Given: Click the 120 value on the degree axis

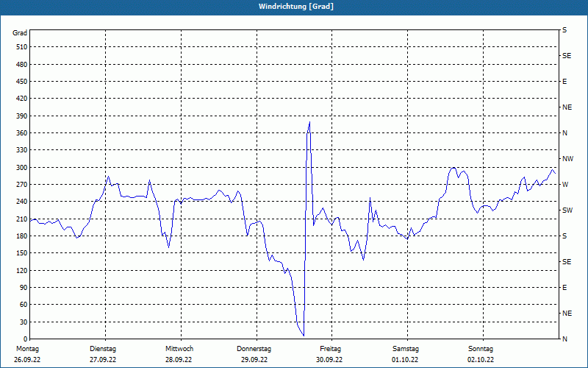Looking at the screenshot, I should 22,271.
